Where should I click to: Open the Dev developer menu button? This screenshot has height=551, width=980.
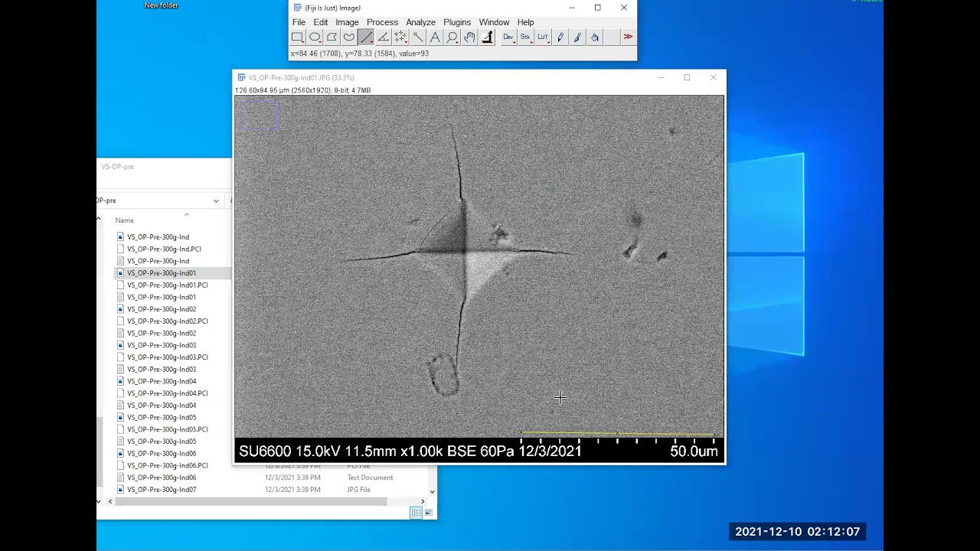tap(508, 37)
